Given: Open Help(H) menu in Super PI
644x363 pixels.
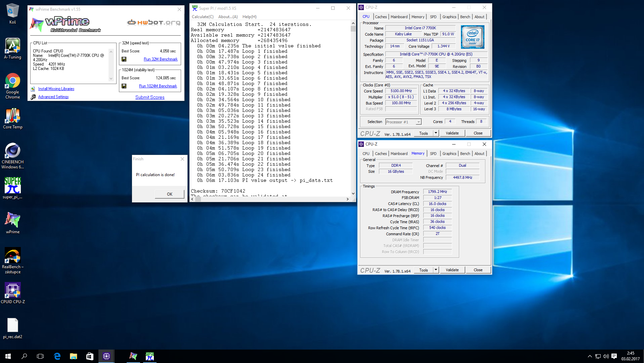Looking at the screenshot, I should [x=249, y=17].
